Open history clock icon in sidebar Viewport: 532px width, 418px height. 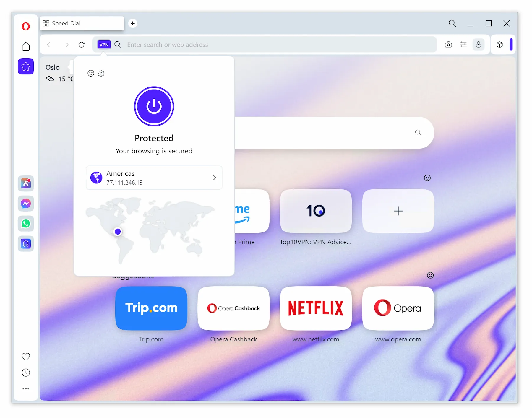coord(26,373)
